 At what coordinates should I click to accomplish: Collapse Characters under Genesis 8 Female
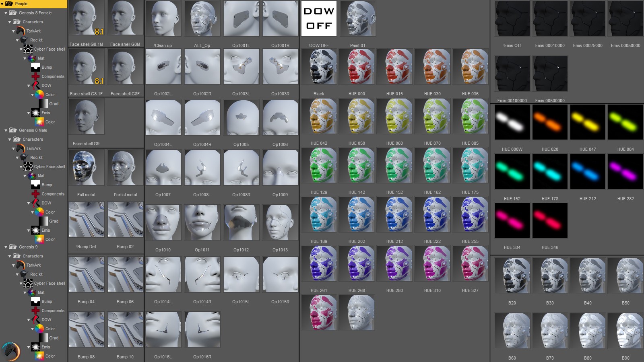pos(10,22)
